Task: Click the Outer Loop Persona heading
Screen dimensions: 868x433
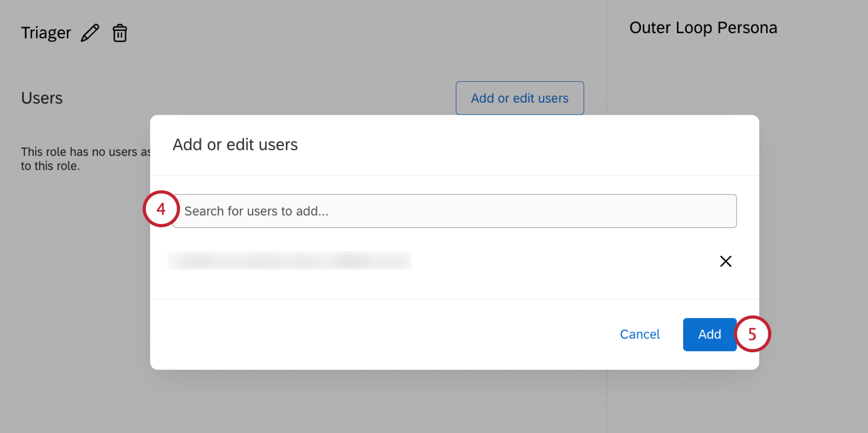Action: point(703,28)
